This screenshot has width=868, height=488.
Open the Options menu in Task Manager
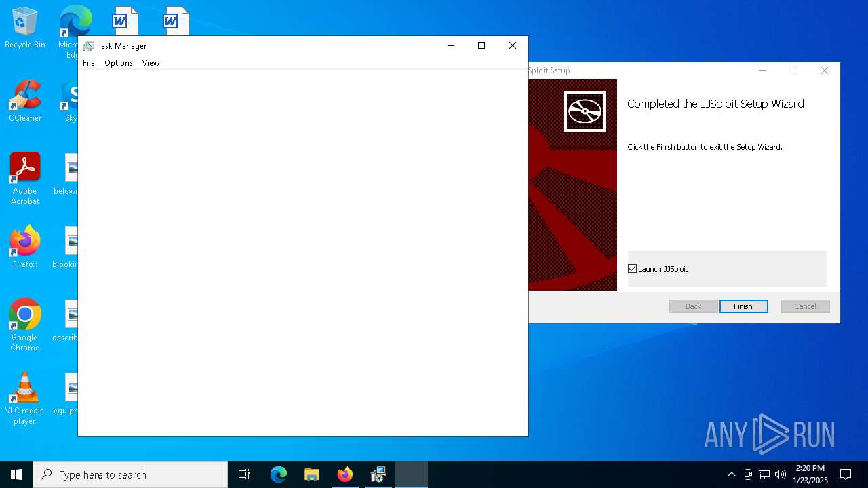click(119, 63)
